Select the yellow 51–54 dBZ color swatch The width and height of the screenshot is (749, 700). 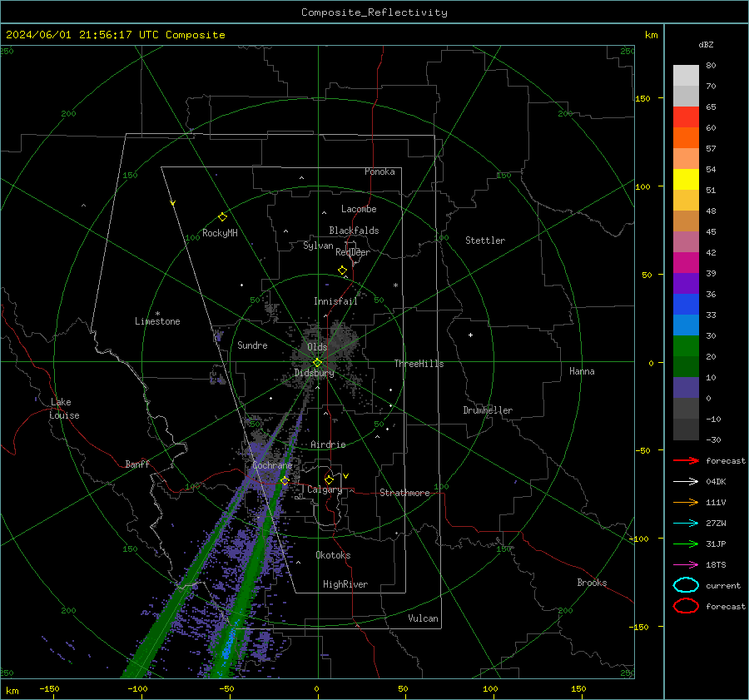tap(686, 179)
